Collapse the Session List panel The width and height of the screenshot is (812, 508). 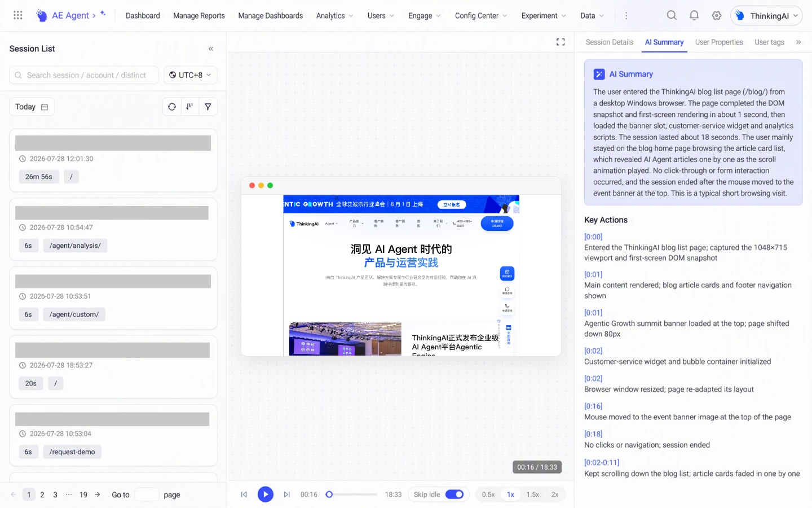[x=211, y=49]
